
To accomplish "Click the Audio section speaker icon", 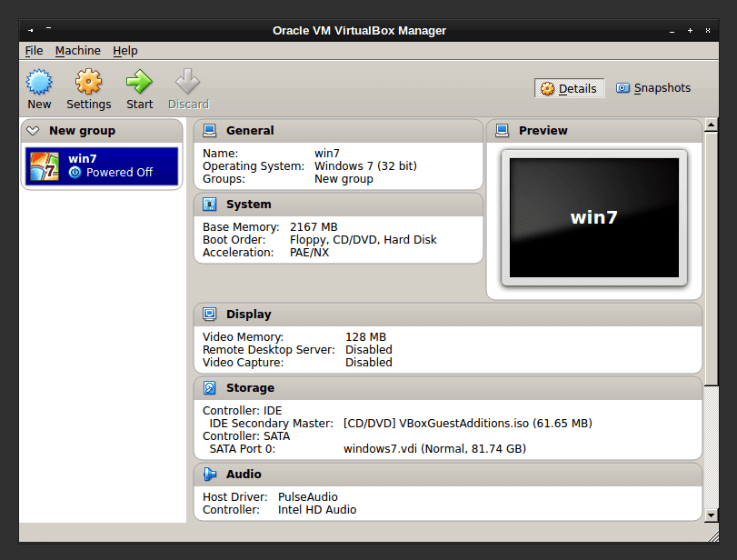I will click(x=210, y=475).
